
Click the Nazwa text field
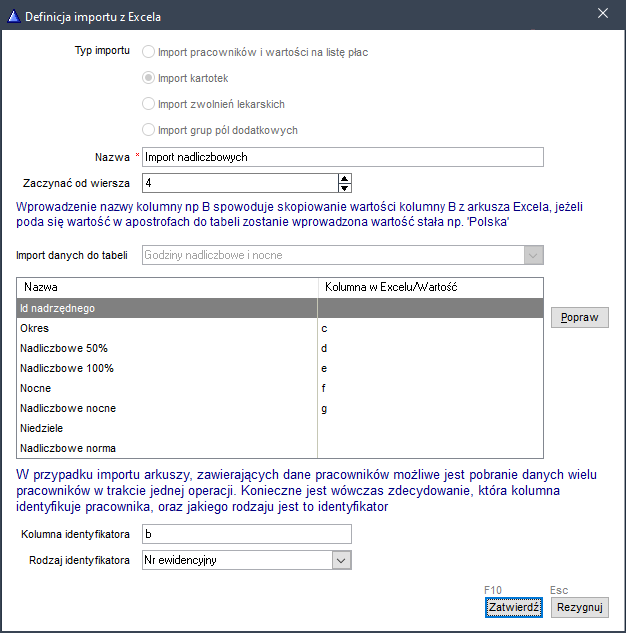(342, 157)
